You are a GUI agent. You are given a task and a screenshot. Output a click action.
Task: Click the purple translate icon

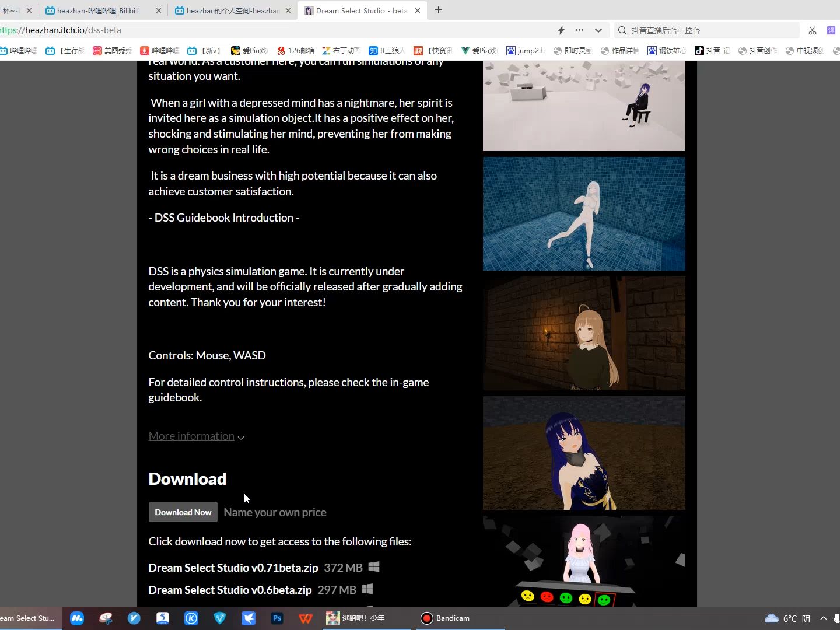(831, 30)
